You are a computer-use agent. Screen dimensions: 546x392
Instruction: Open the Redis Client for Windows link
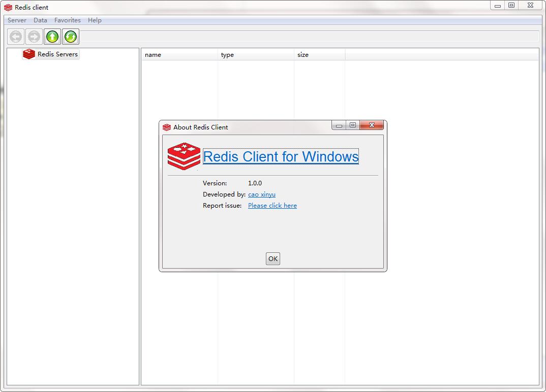(x=281, y=156)
